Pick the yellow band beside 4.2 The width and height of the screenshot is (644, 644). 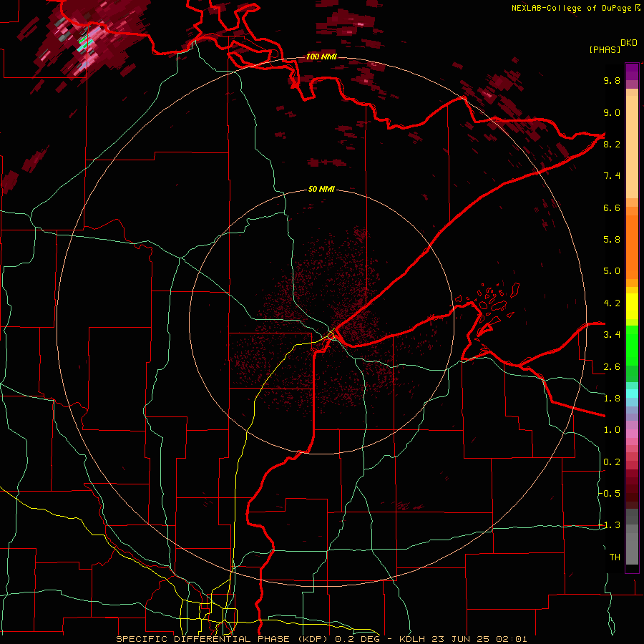point(632,306)
